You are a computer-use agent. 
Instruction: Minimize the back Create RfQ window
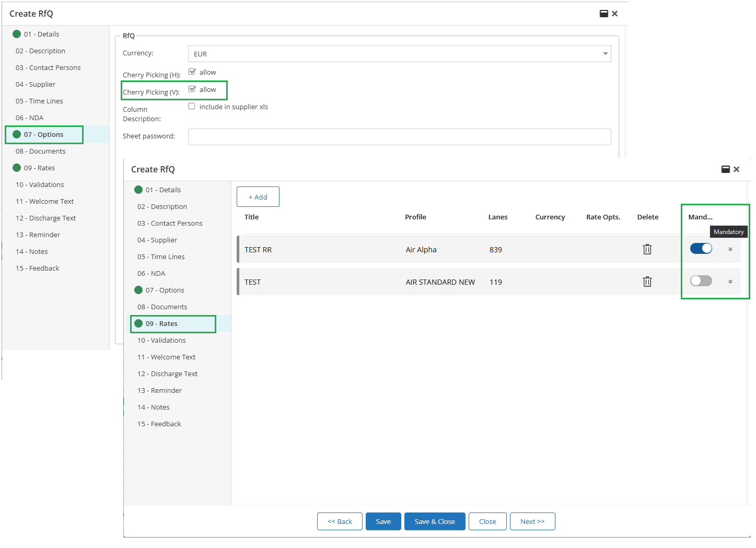(603, 14)
